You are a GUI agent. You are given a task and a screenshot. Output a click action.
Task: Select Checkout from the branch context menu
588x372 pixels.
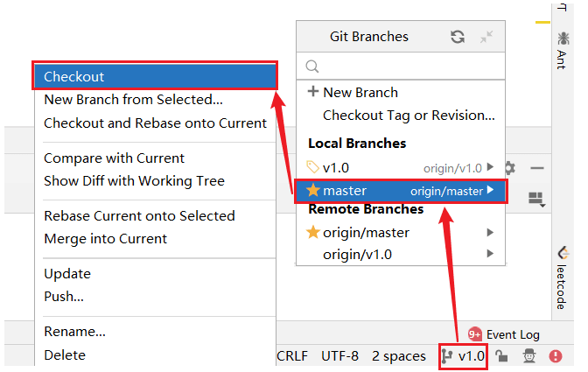click(155, 77)
